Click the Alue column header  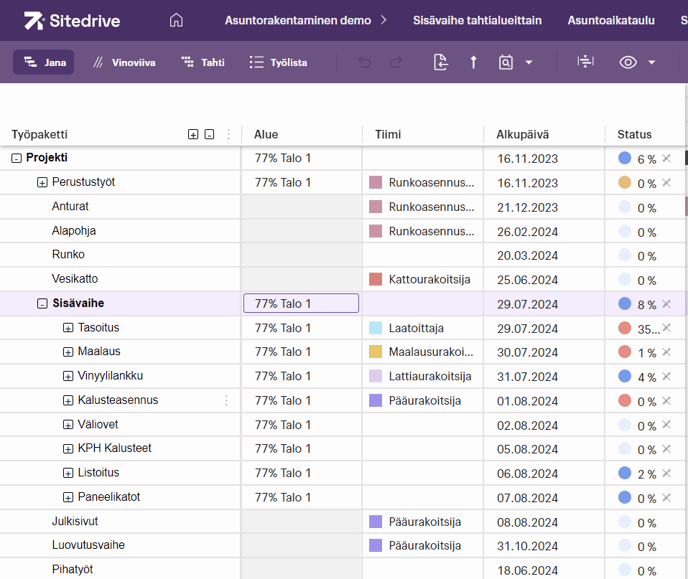(x=266, y=134)
